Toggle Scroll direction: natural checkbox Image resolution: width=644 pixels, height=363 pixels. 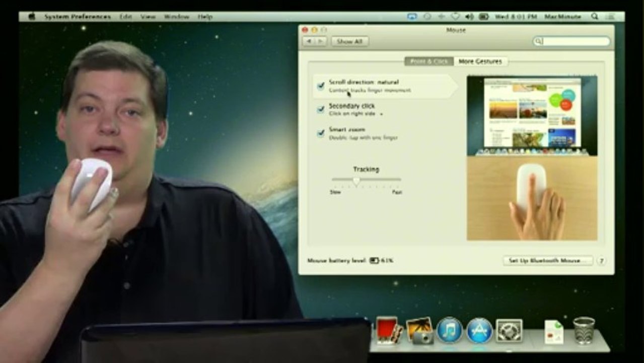point(321,86)
